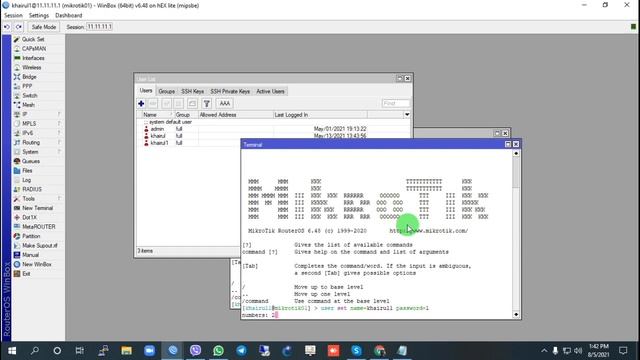The image size is (640, 360).
Task: Show hidden system tray icons chevron
Action: click(x=544, y=351)
